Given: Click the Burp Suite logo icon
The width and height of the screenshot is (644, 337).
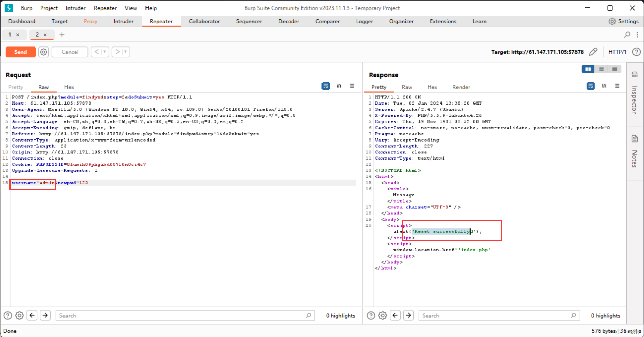Looking at the screenshot, I should [9, 8].
